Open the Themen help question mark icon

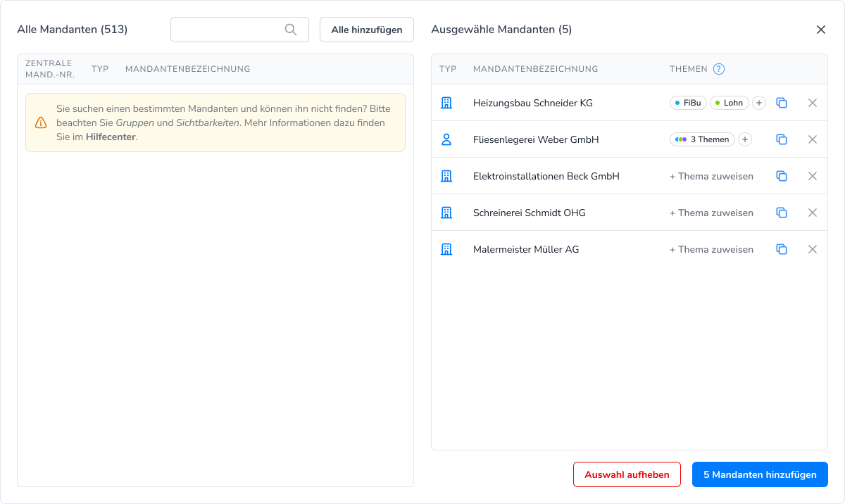(x=718, y=69)
